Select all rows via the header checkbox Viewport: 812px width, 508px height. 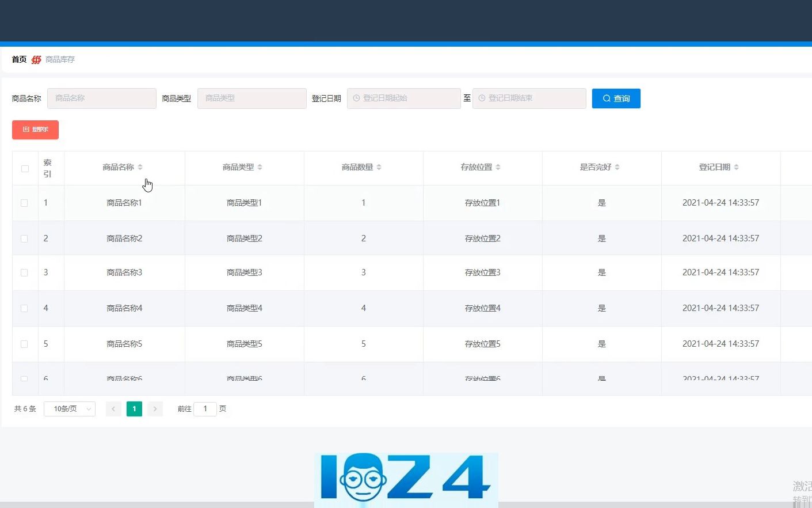click(25, 168)
